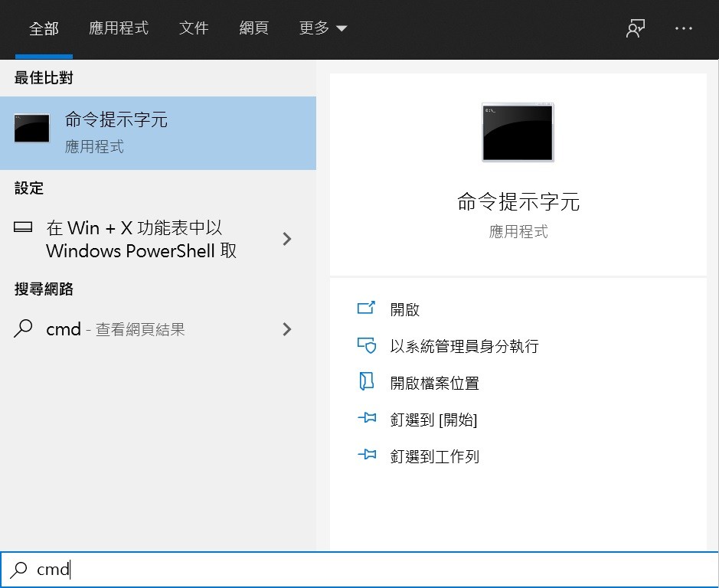Open the three-dots options menu
The height and width of the screenshot is (588, 719).
click(x=683, y=28)
